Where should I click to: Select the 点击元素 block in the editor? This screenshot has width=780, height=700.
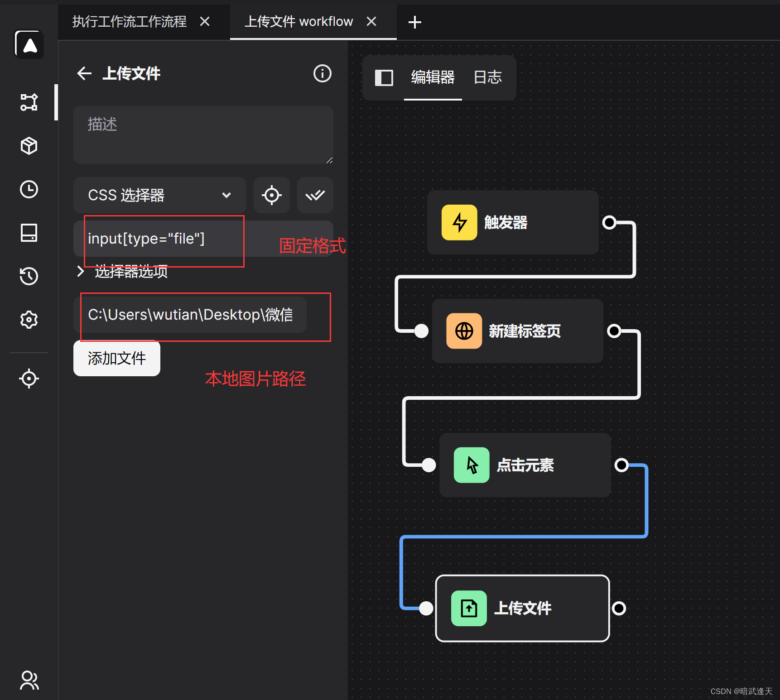525,465
